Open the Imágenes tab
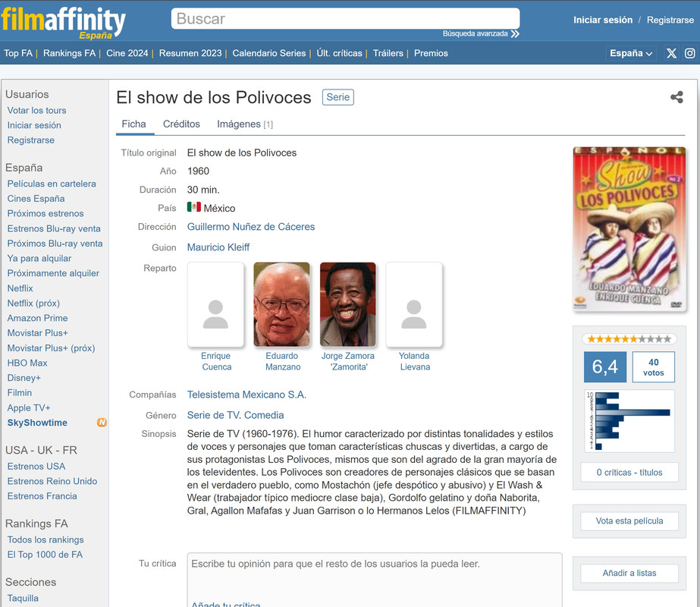This screenshot has height=607, width=700. point(245,124)
